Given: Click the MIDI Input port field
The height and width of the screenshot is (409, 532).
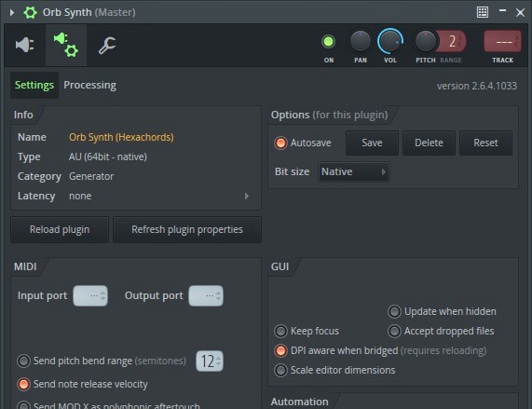Looking at the screenshot, I should 90,295.
